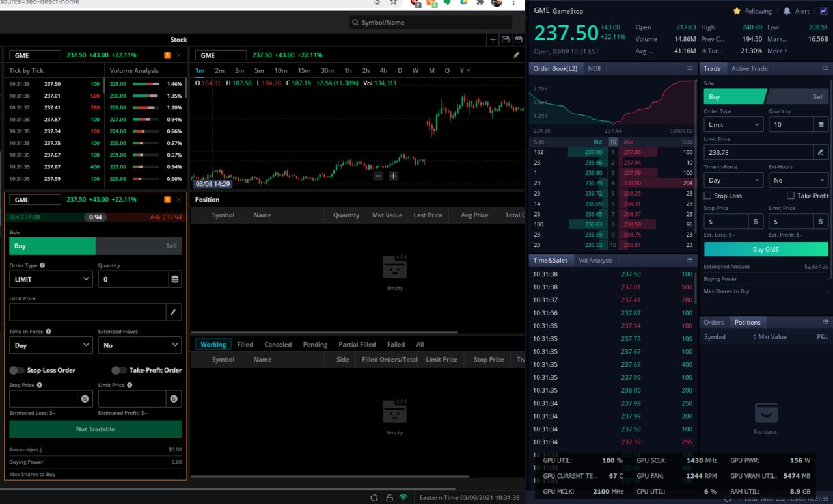
Task: Click browser bookmark star icon
Action: point(394,3)
